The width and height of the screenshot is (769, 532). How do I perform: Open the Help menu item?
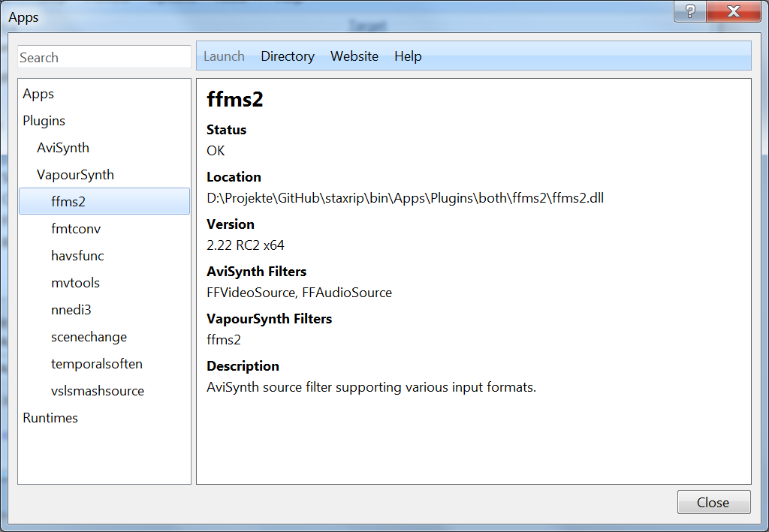[x=408, y=56]
